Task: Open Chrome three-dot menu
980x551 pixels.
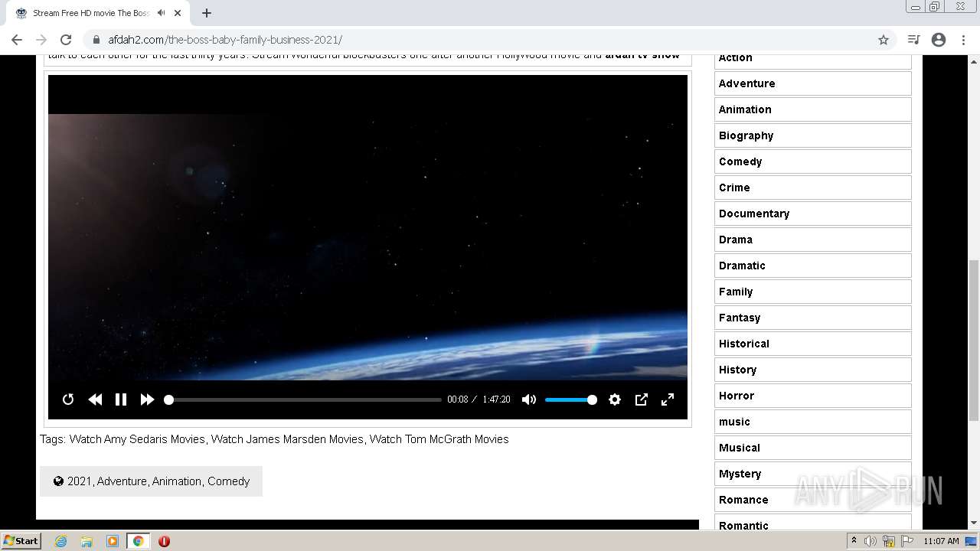Action: coord(963,40)
